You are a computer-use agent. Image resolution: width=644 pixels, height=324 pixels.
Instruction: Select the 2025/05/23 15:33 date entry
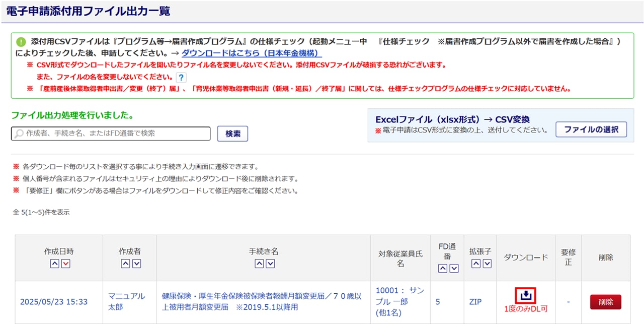pos(53,302)
